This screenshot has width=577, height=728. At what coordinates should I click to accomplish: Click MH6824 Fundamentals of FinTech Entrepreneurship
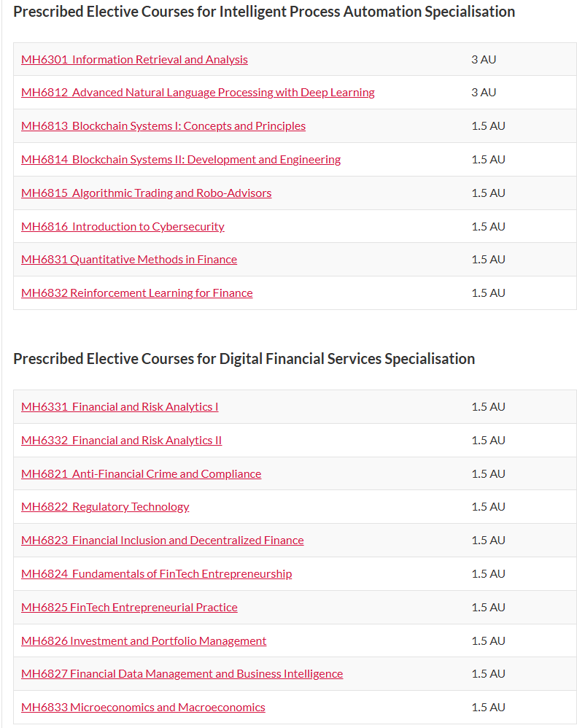[156, 574]
